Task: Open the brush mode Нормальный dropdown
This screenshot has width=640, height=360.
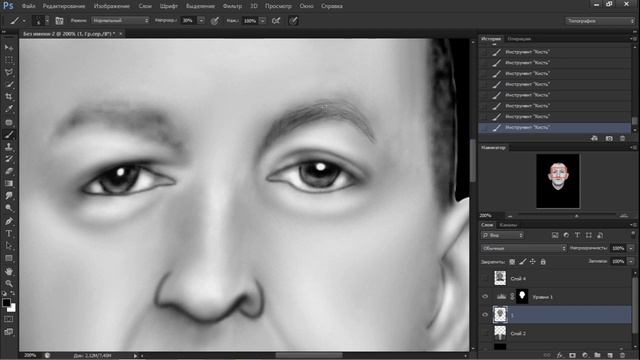Action: pos(120,20)
